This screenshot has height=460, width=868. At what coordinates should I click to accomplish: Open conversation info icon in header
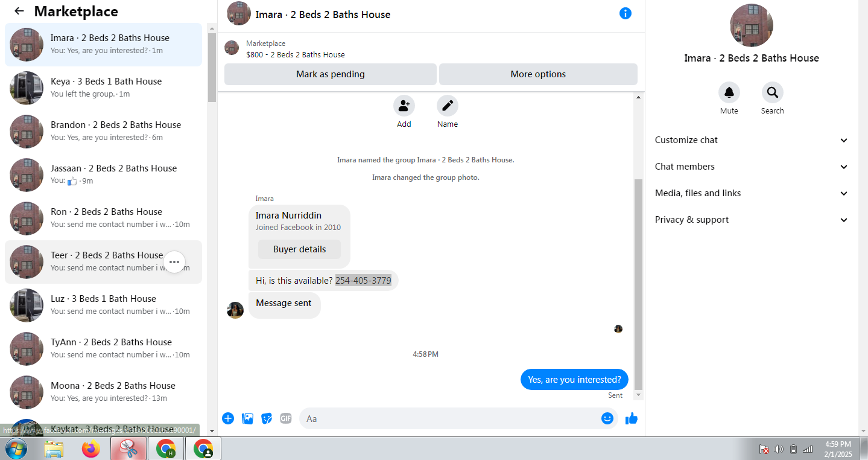pyautogui.click(x=626, y=13)
